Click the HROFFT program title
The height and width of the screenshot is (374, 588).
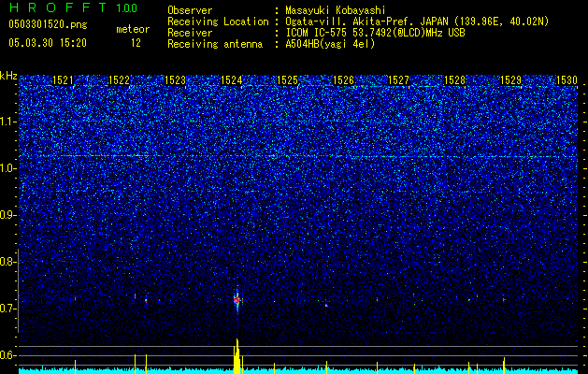pyautogui.click(x=58, y=7)
